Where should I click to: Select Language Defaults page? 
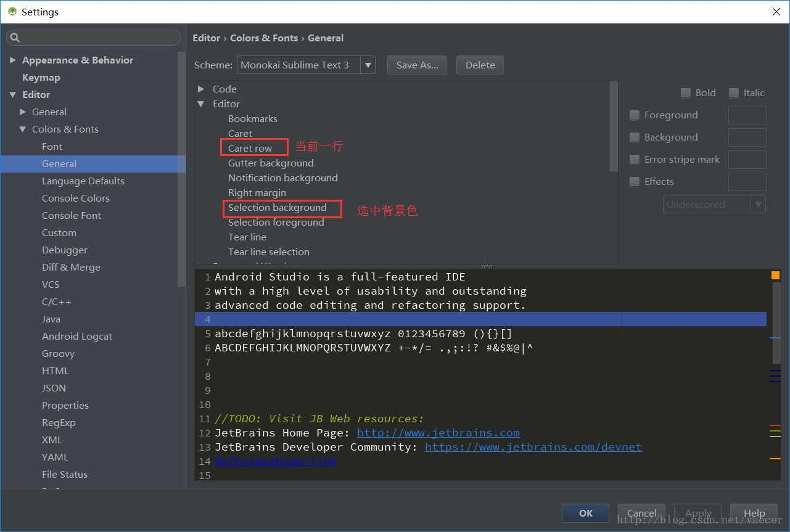(83, 181)
